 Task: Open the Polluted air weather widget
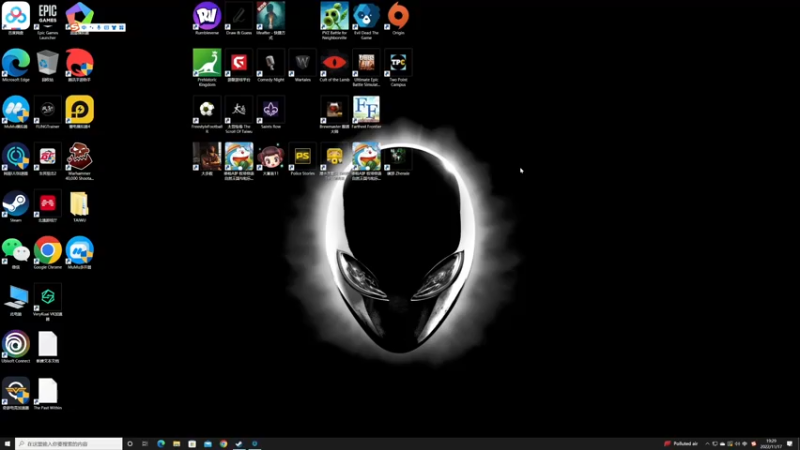[x=681, y=444]
